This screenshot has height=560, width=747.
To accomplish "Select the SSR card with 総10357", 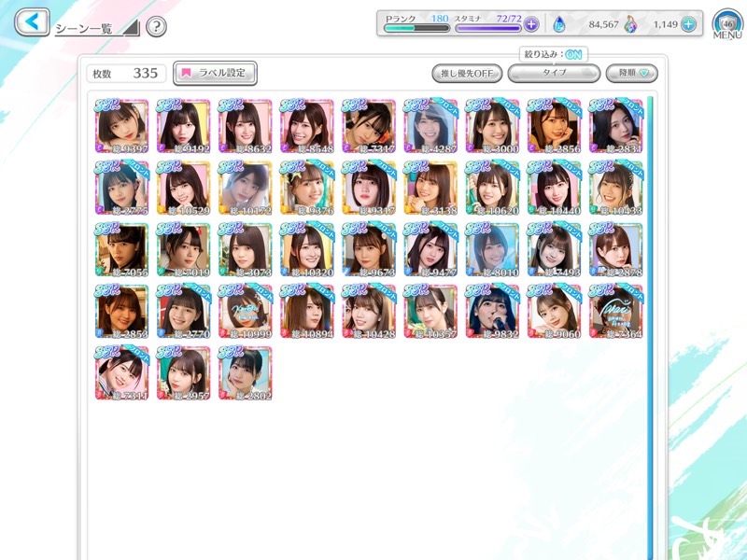I will (x=430, y=312).
